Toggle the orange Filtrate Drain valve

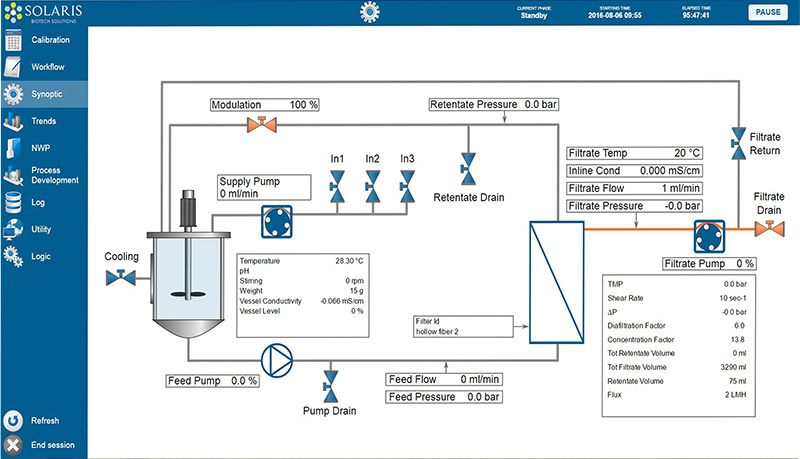[x=769, y=228]
